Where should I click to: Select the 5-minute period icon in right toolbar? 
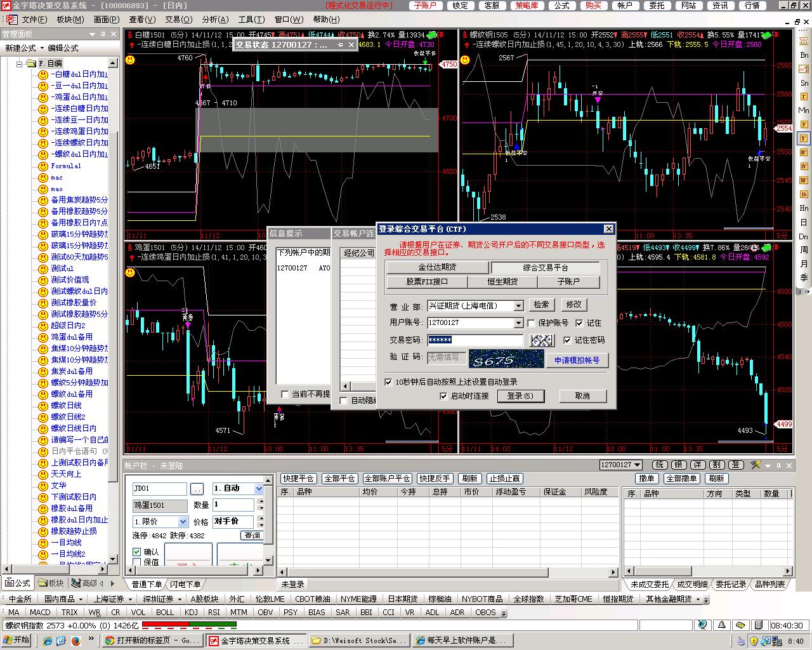pyautogui.click(x=804, y=138)
